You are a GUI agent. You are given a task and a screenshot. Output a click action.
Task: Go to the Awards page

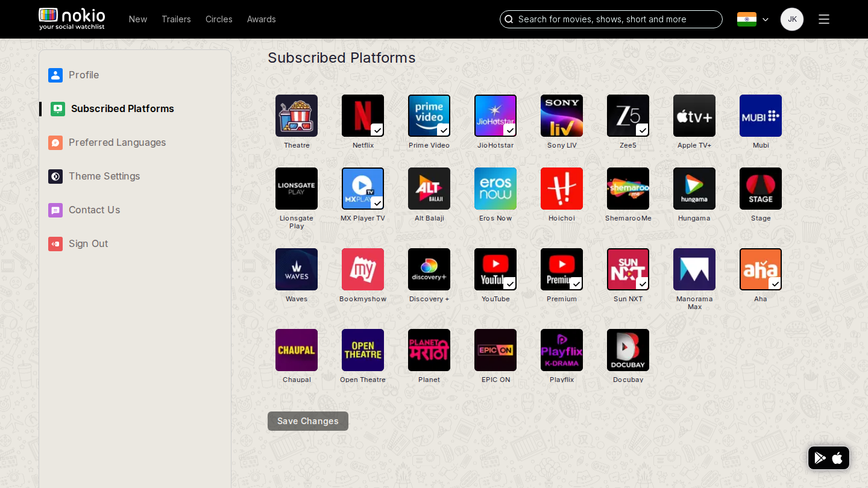[x=262, y=19]
